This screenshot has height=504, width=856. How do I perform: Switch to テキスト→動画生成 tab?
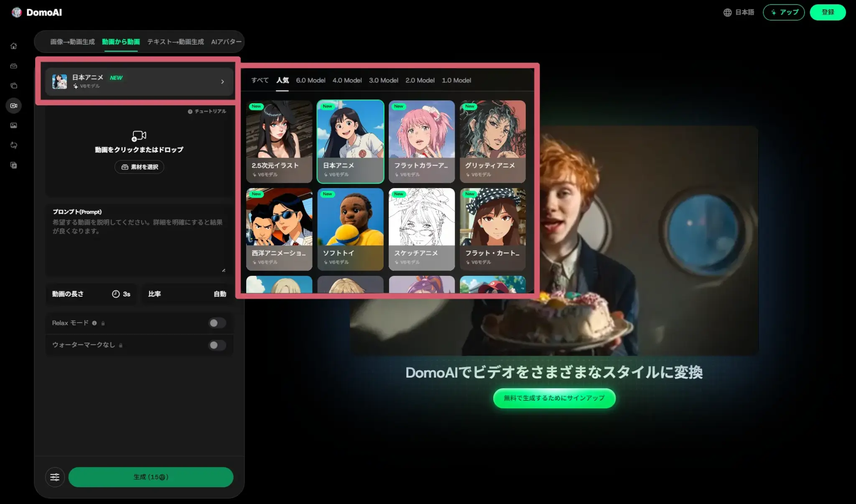tap(175, 42)
